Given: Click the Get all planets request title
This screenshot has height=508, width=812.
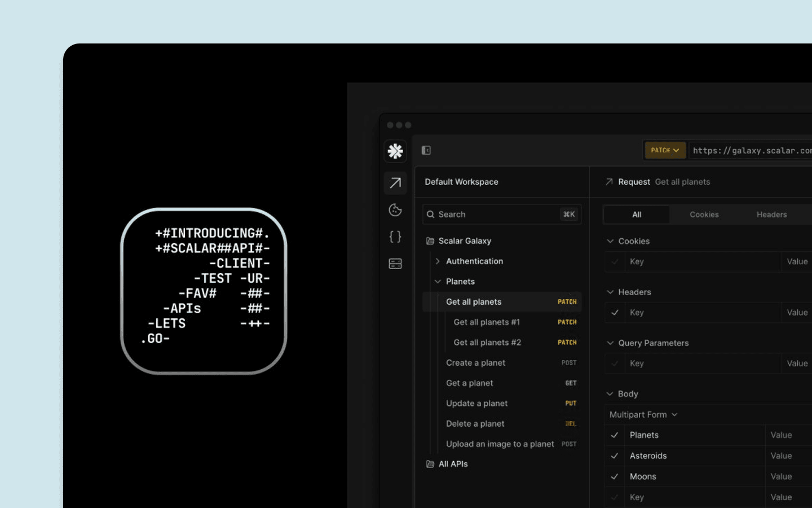Looking at the screenshot, I should (682, 182).
